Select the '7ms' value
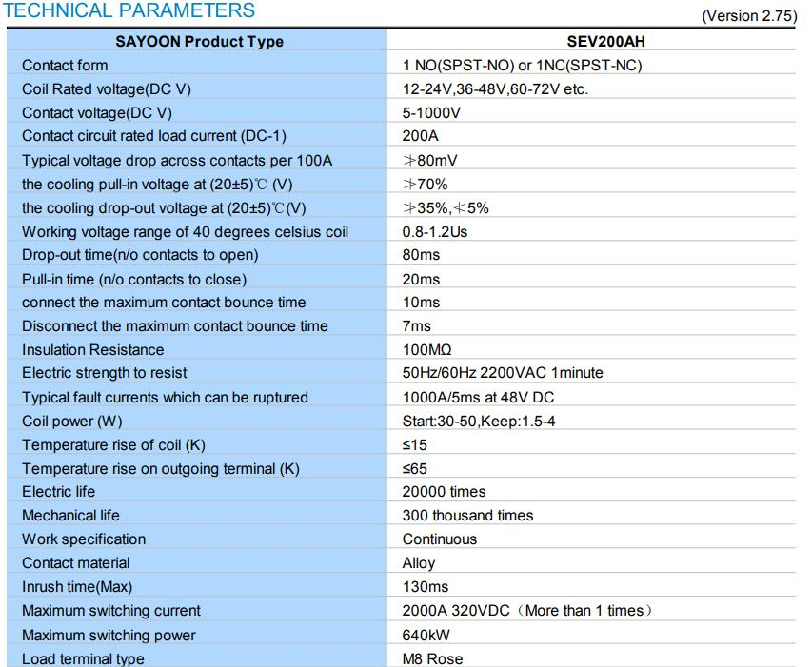The width and height of the screenshot is (812, 667). (416, 326)
